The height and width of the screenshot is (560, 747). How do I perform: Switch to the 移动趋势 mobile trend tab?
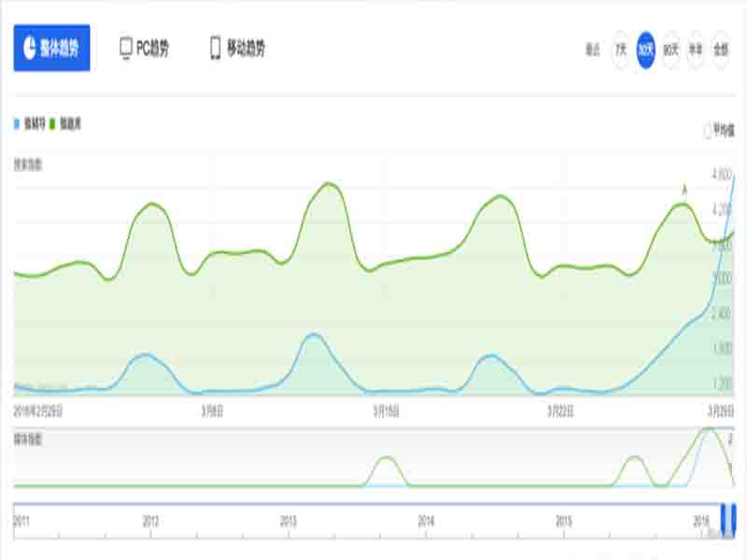click(238, 49)
